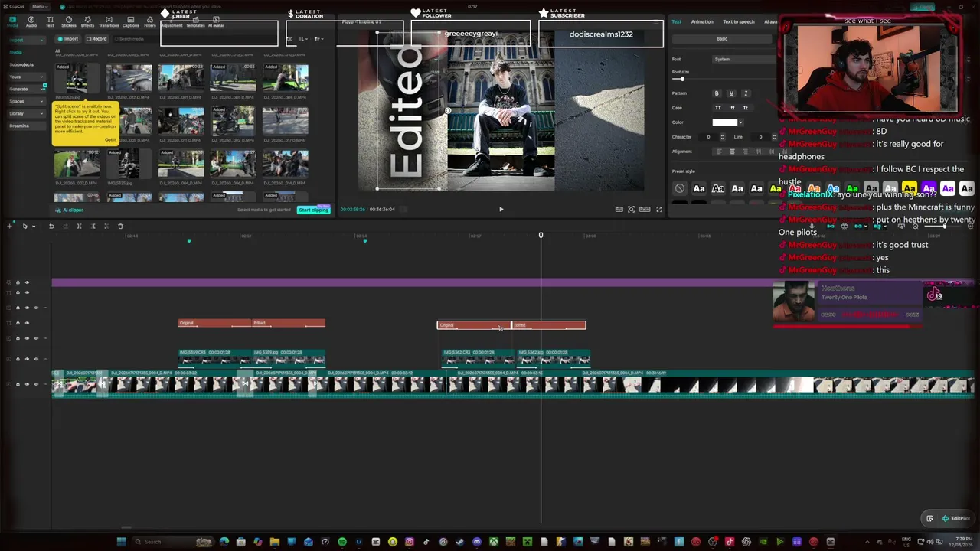Image resolution: width=980 pixels, height=551 pixels.
Task: Click the Record button
Action: coord(97,38)
